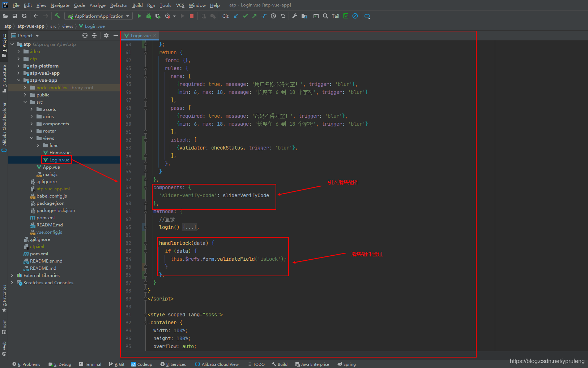Toggle fold marker at return line 41
The image size is (588, 368).
pyautogui.click(x=145, y=52)
